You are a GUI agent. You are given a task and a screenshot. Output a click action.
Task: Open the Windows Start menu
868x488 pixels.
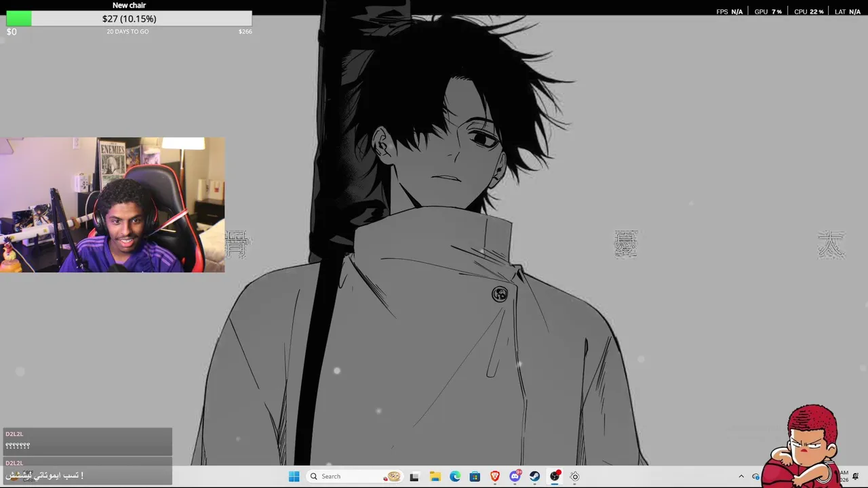tap(294, 476)
